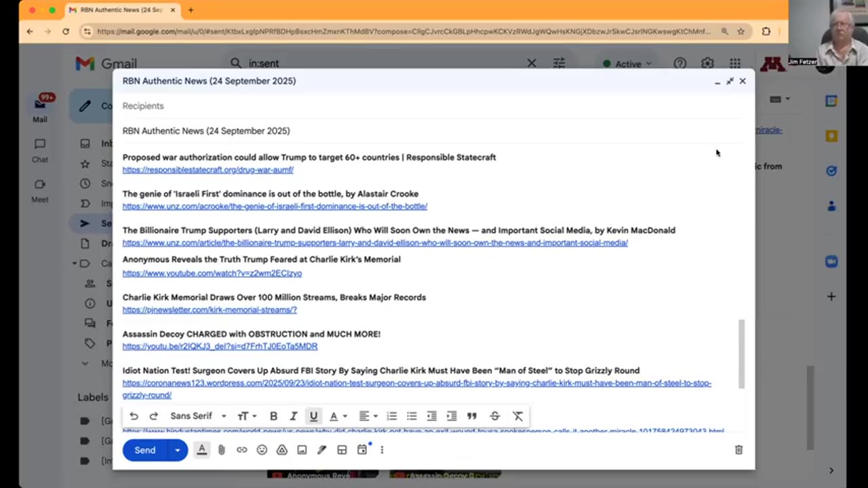Image resolution: width=868 pixels, height=488 pixels.
Task: Remove formatting from selected text
Action: (517, 416)
